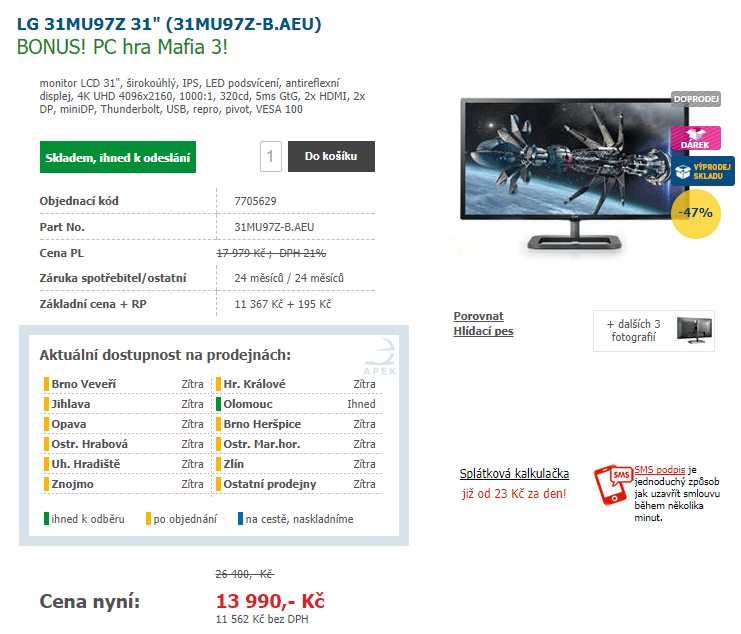Select the Ostatní prodejny row
Image resolution: width=741 pixels, height=634 pixels.
(296, 484)
